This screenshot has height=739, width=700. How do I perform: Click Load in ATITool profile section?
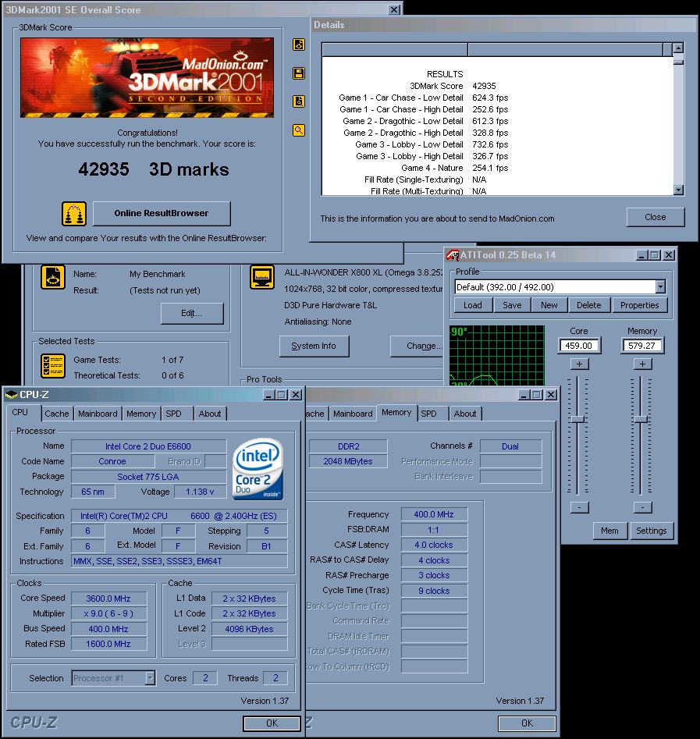pyautogui.click(x=473, y=305)
